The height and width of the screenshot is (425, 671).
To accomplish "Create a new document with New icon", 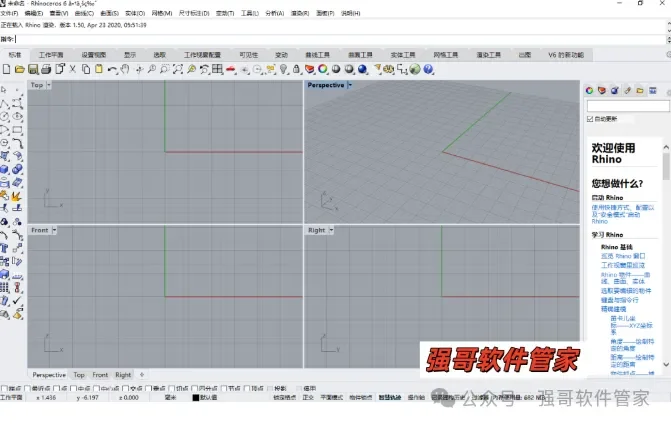I will 6,69.
